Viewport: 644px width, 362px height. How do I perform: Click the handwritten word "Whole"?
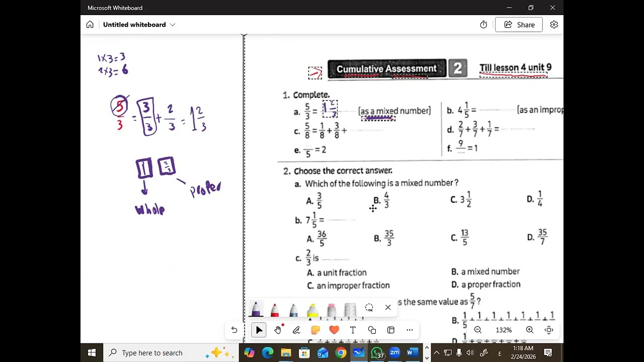pyautogui.click(x=150, y=210)
